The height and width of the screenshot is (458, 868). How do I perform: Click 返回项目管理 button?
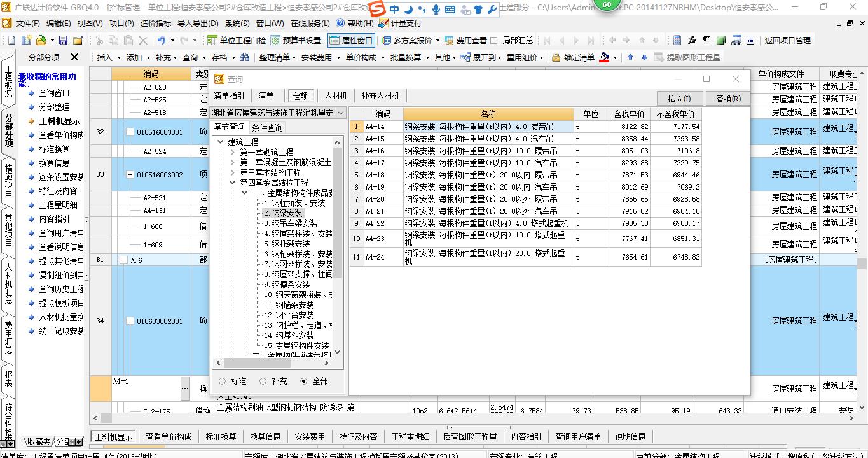coord(787,40)
